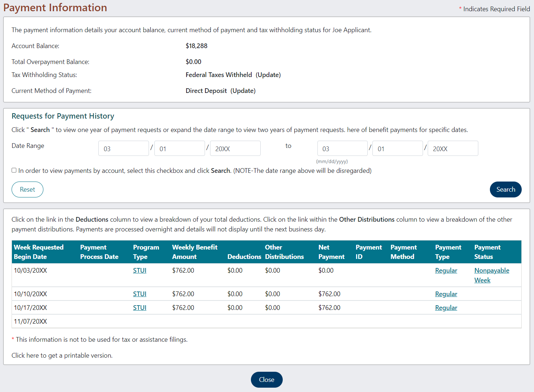
Task: Click Regular payment type for 10/03/20XX
Action: coord(446,270)
